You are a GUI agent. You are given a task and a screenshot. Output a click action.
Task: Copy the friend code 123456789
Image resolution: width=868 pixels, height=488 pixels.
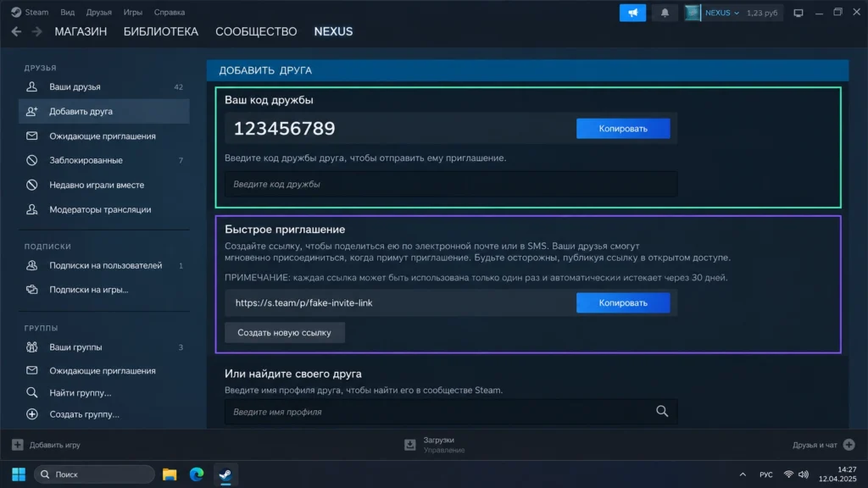coord(623,129)
